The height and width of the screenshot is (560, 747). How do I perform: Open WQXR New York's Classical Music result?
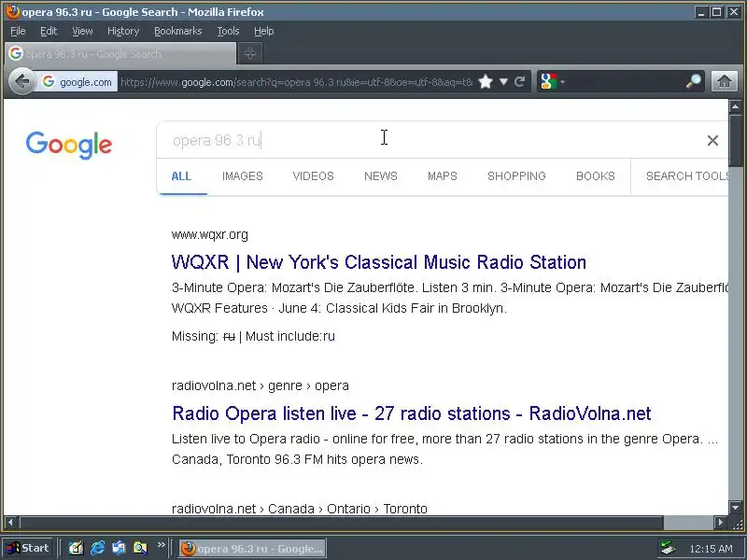[x=379, y=262]
